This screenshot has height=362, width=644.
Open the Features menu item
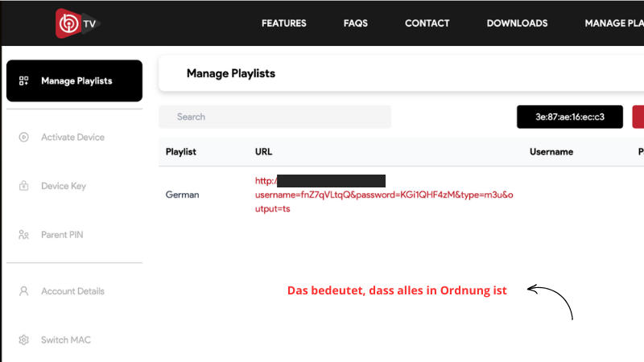(x=283, y=23)
